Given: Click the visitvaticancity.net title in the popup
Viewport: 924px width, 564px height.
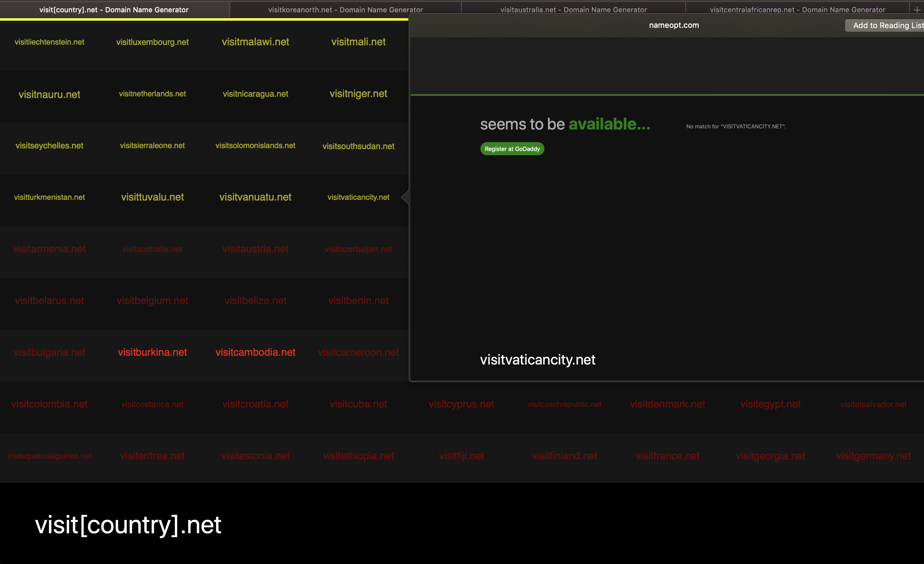Looking at the screenshot, I should click(538, 360).
